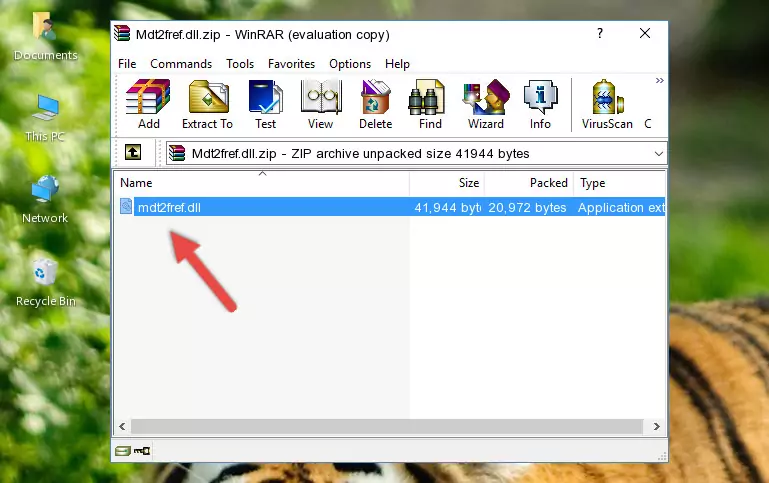Open the Extract To tool
The image size is (769, 483).
(x=207, y=104)
